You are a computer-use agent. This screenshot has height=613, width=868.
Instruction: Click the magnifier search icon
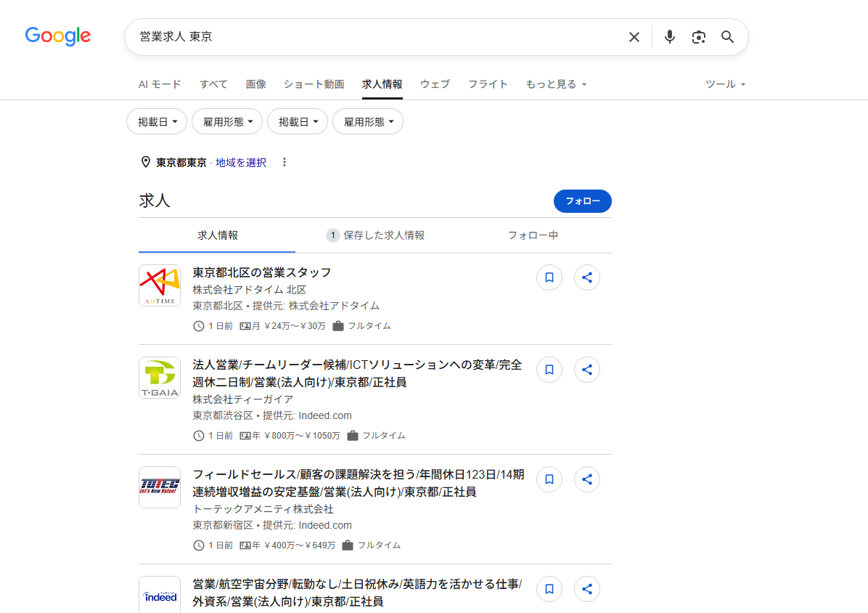(x=726, y=37)
